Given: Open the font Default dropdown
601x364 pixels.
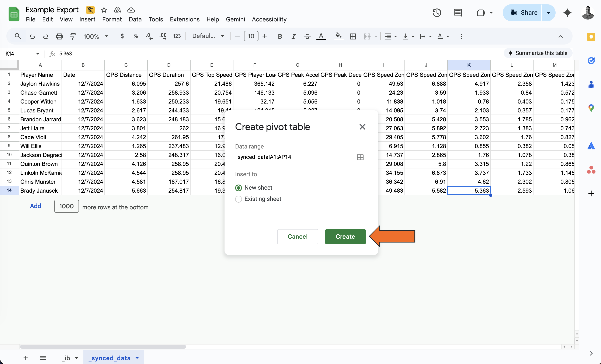Looking at the screenshot, I should [x=208, y=36].
